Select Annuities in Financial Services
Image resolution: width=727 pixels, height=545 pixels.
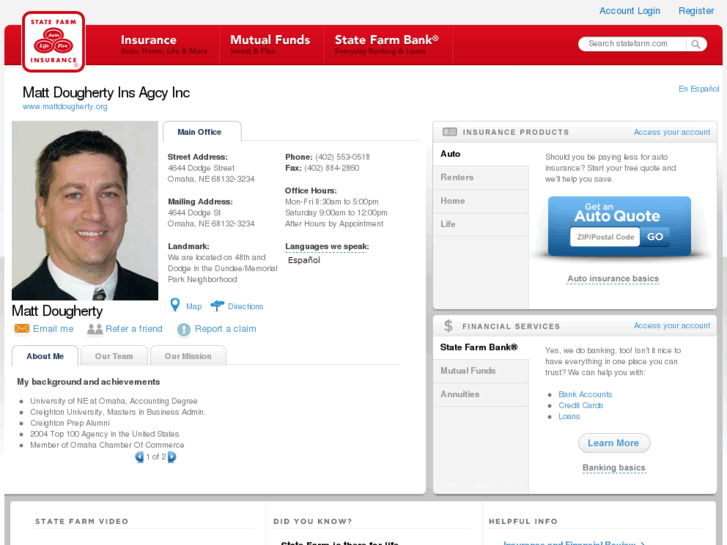[x=481, y=394]
